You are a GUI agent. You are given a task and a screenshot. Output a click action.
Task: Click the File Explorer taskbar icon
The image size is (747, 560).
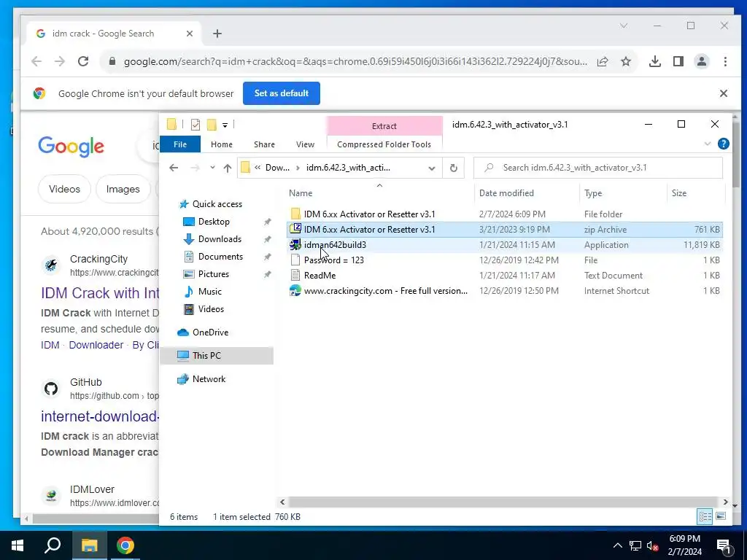point(89,545)
